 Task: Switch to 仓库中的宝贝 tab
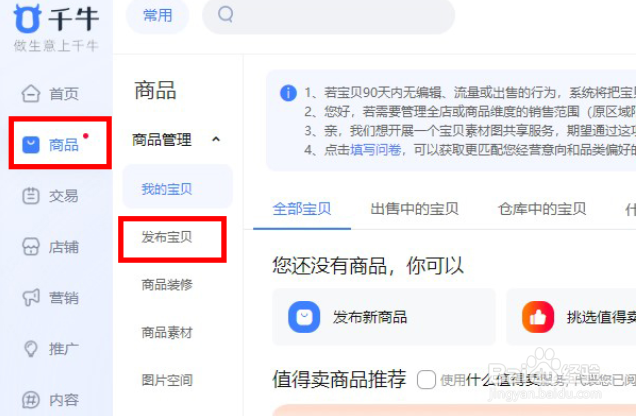542,209
